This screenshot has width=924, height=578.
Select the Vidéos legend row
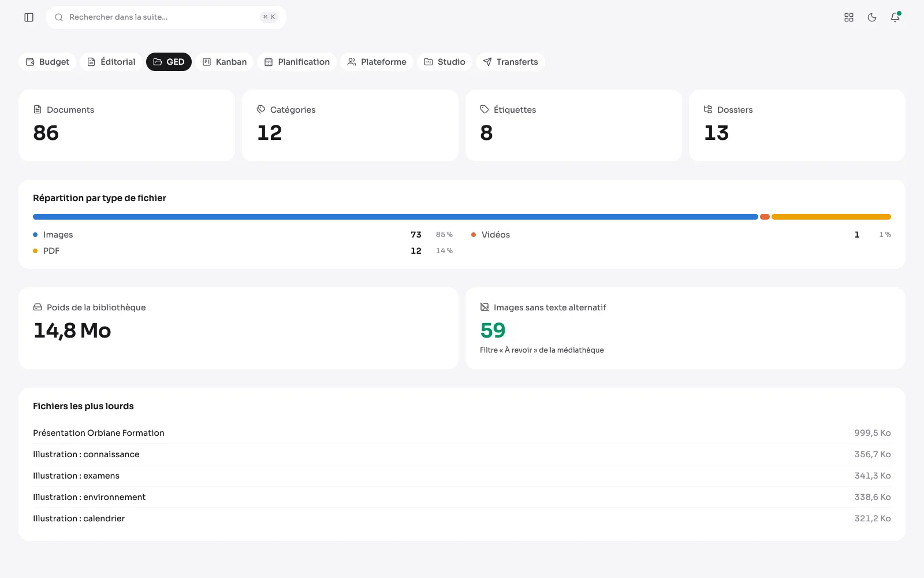coord(681,235)
